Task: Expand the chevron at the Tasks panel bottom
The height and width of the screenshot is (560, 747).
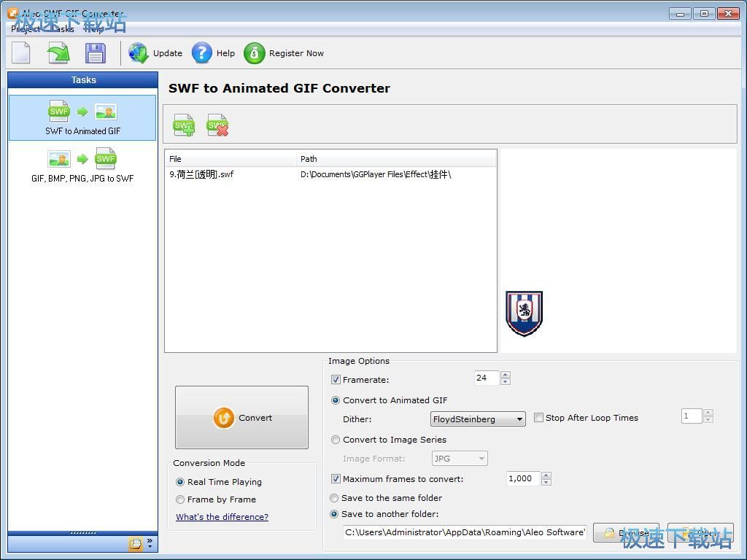Action: (150, 542)
